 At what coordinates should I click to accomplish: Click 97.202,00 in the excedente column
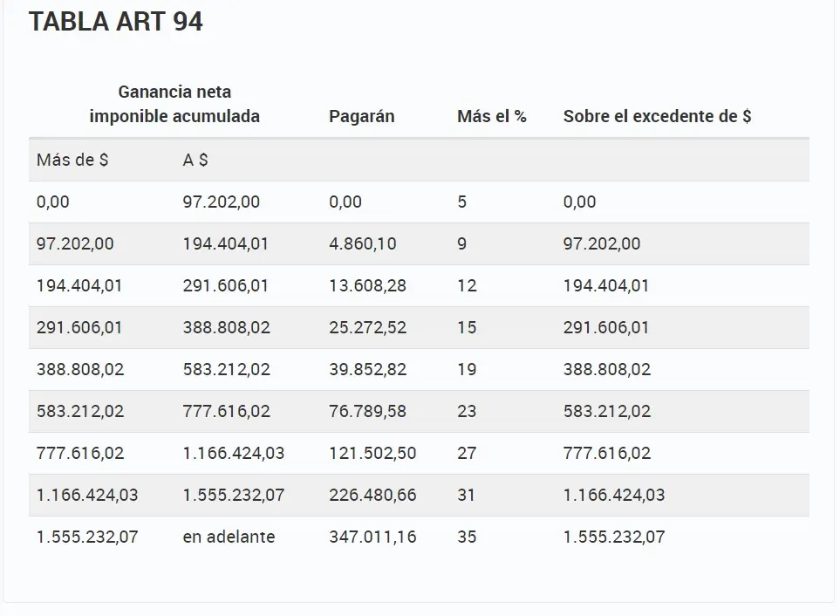(602, 243)
